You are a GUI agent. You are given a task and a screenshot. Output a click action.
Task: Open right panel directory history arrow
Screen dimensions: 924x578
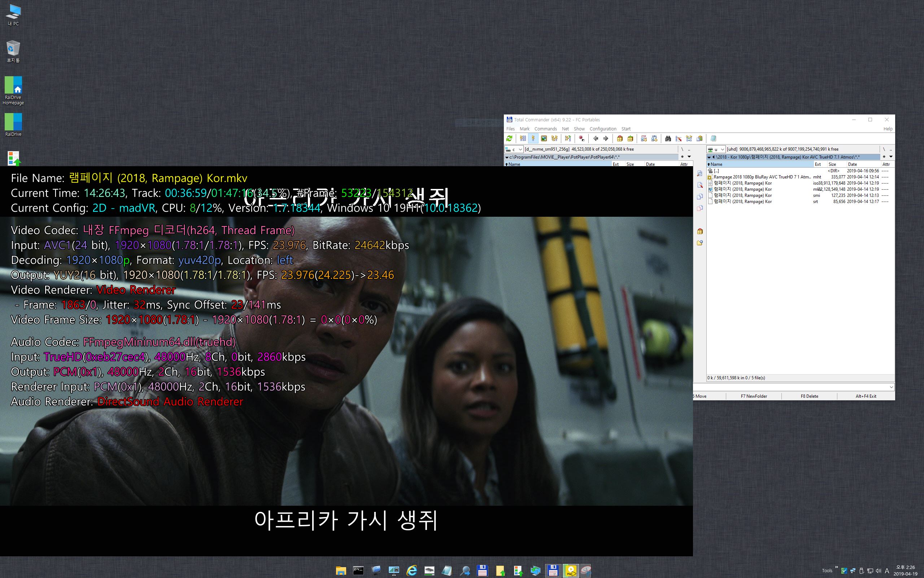[x=891, y=157]
